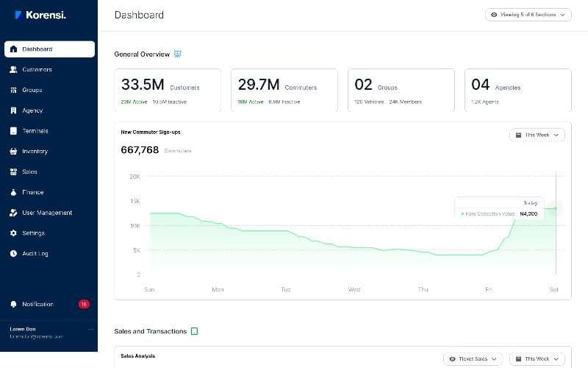The height and width of the screenshot is (368, 588).
Task: Click the 1.2K Agents text in Agencies card
Action: 485,102
